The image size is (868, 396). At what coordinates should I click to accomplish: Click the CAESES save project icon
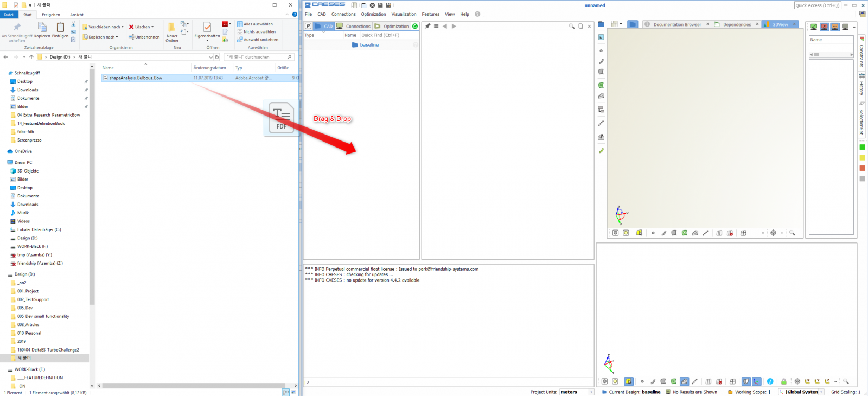tap(380, 5)
